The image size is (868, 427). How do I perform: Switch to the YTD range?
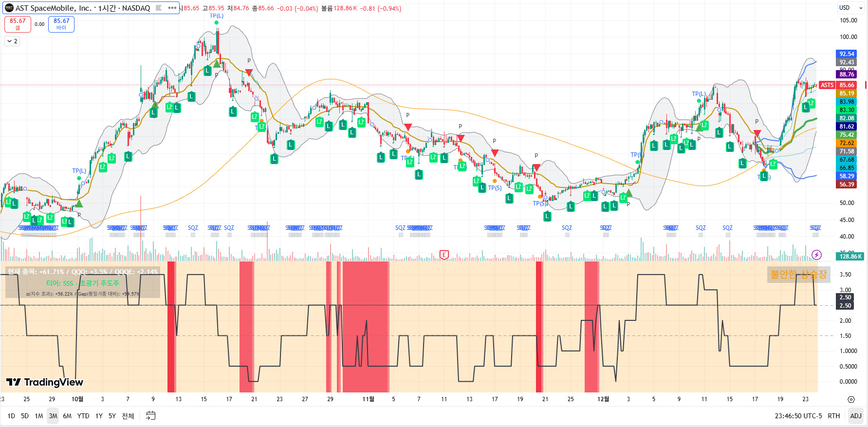point(83,416)
